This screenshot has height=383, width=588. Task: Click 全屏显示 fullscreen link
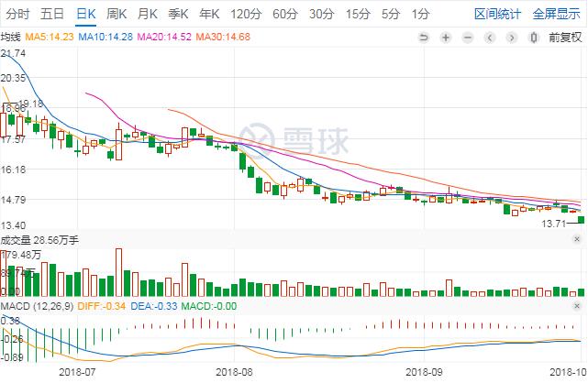point(557,15)
